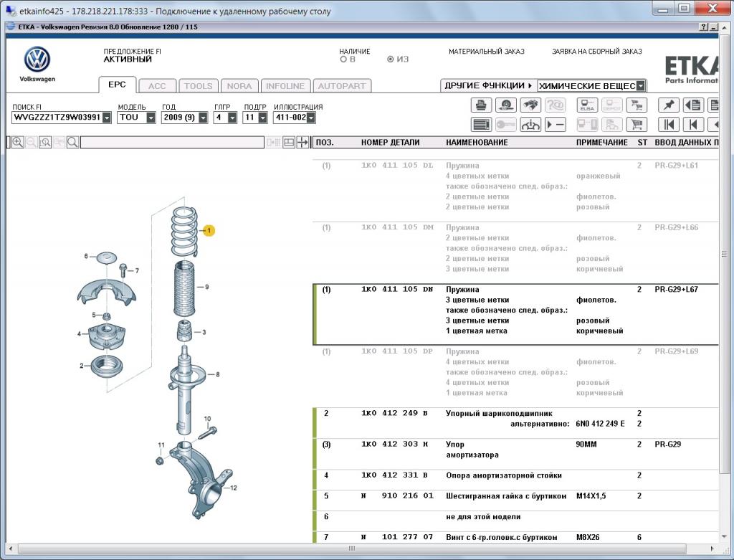Viewport: 734px width, 560px height.
Task: Click the ПОЗ. column header
Action: (x=325, y=143)
